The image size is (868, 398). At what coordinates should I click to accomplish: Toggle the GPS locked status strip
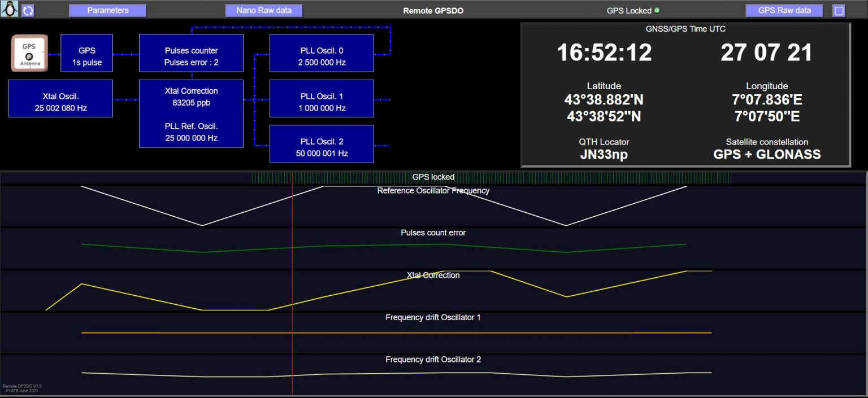tap(433, 177)
